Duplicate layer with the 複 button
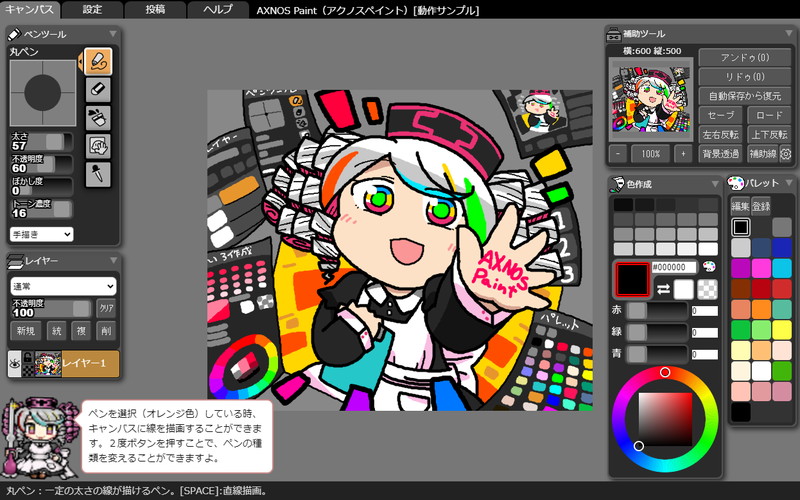The width and height of the screenshot is (800, 500). pyautogui.click(x=81, y=331)
